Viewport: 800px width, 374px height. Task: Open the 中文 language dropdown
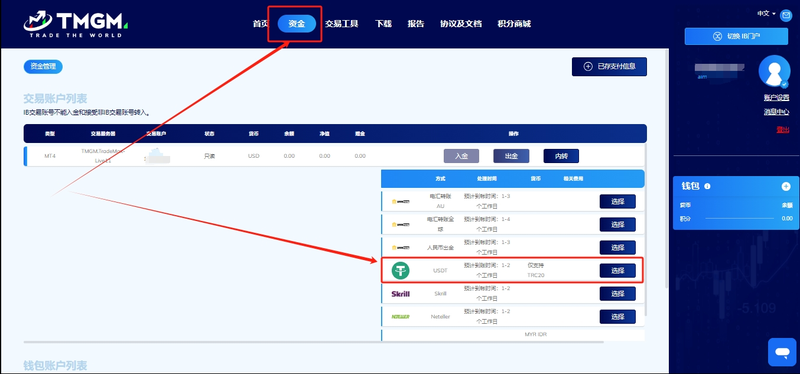pyautogui.click(x=766, y=14)
